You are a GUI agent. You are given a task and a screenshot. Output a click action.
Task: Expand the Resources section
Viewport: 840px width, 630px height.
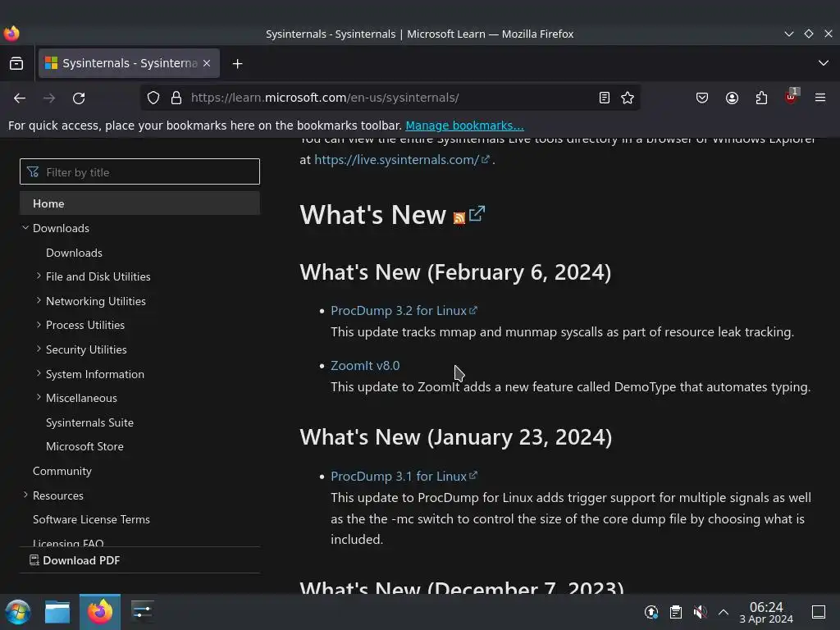coord(25,495)
